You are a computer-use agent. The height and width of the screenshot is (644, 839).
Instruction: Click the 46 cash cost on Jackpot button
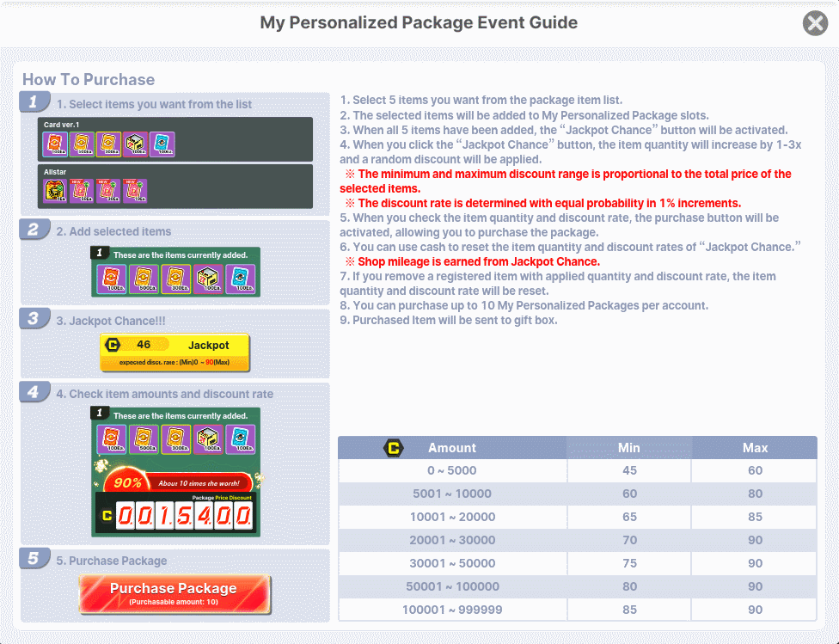pos(144,344)
